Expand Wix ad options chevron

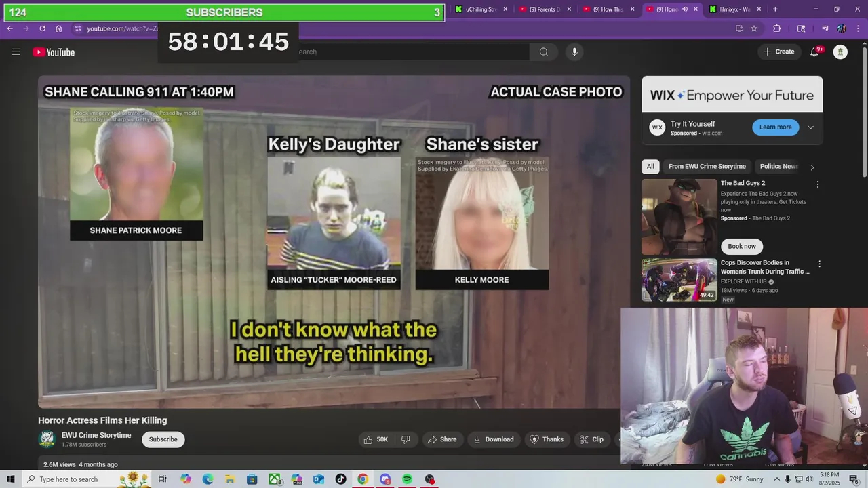(x=810, y=127)
